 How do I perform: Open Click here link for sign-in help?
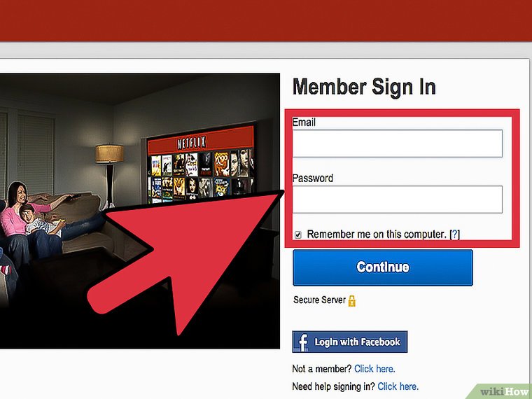click(398, 386)
